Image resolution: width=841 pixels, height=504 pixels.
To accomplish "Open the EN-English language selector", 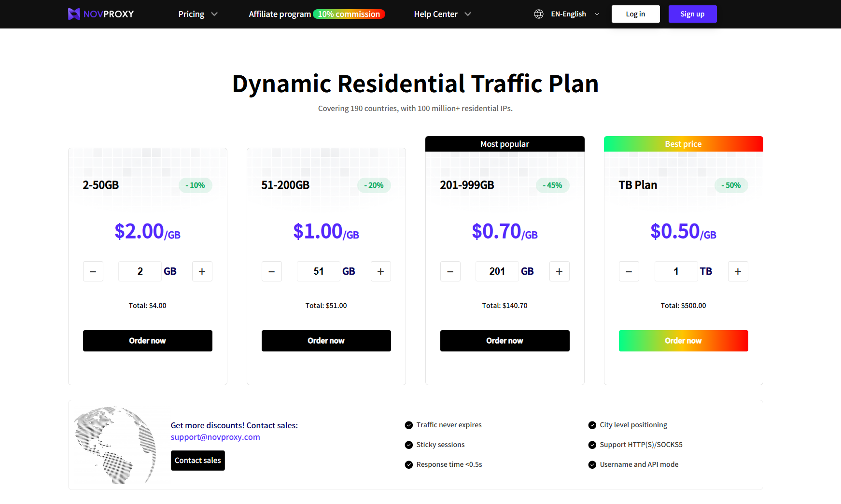I will [x=575, y=14].
